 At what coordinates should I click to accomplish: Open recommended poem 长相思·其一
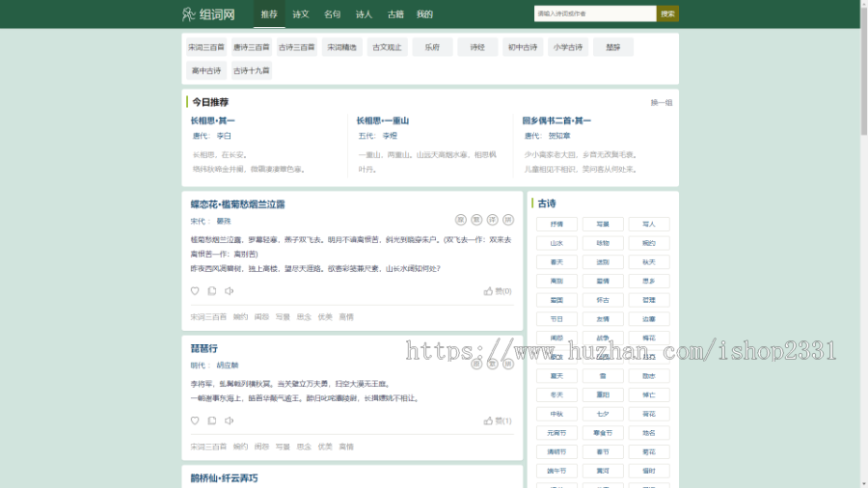pyautogui.click(x=212, y=121)
